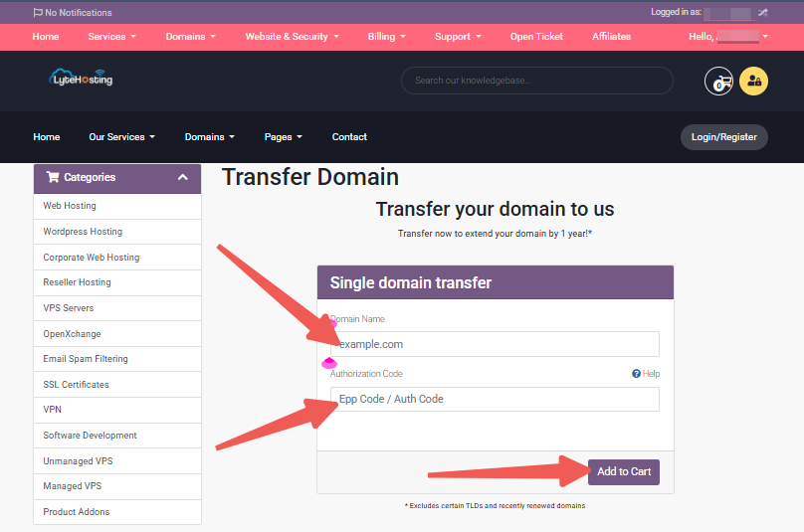The image size is (804, 532).
Task: Select Web Hosting category
Action: tap(117, 206)
